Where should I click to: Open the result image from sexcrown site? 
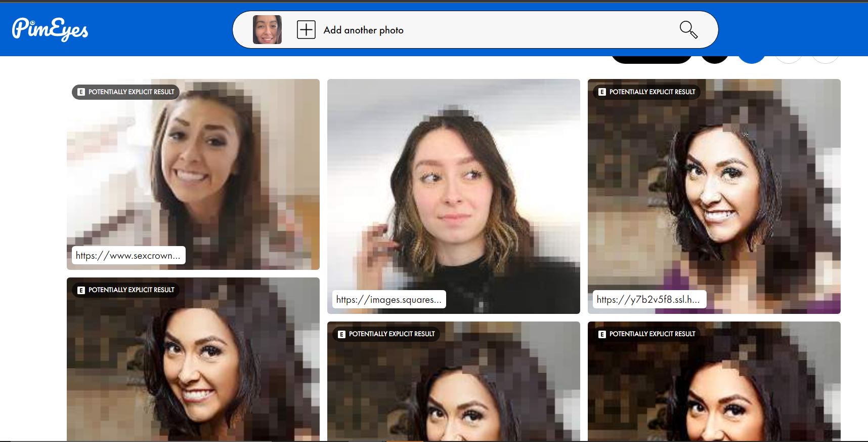point(193,172)
